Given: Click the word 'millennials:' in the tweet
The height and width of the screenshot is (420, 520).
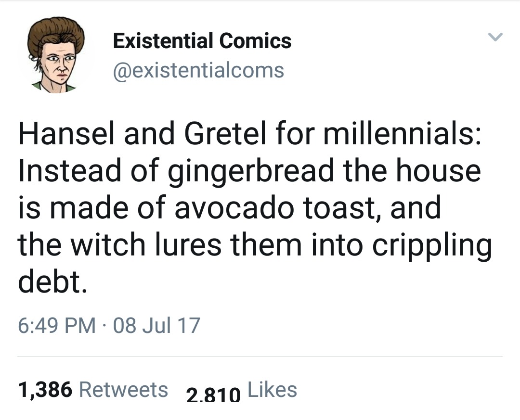Looking at the screenshot, I should pos(401,134).
